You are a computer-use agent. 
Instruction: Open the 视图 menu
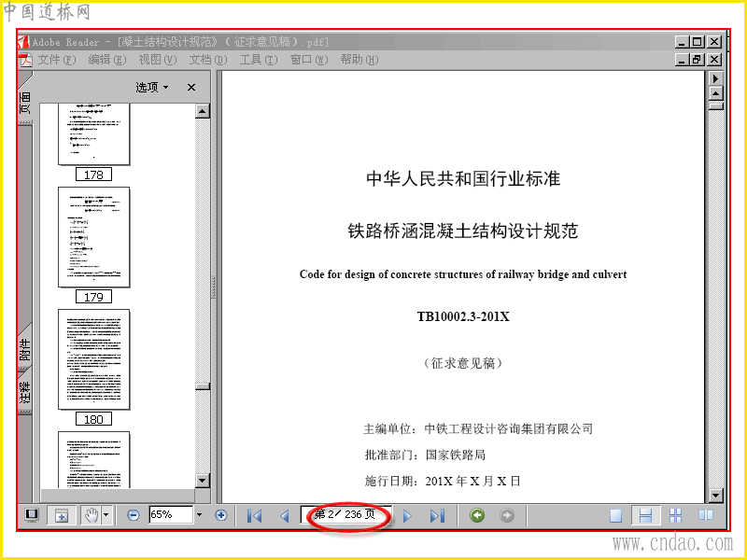pos(157,60)
